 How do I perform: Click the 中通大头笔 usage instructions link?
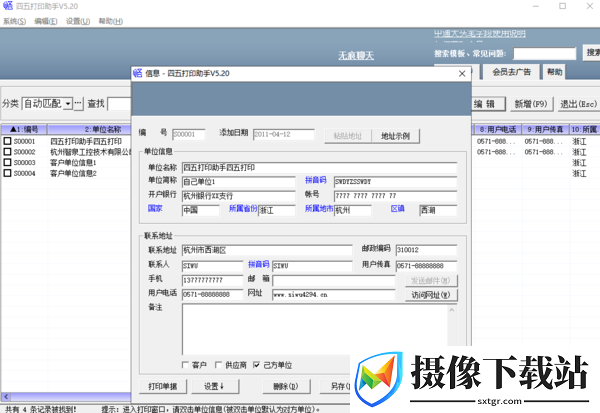pos(480,34)
